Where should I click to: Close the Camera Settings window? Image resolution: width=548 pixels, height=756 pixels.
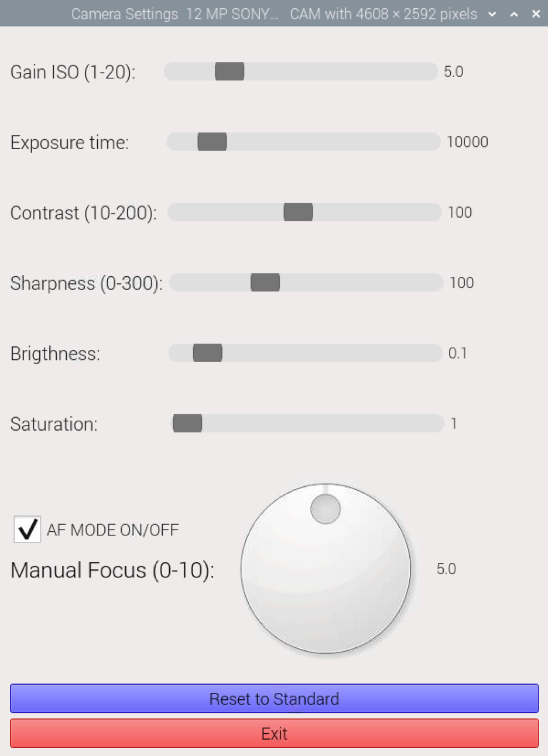pos(536,13)
